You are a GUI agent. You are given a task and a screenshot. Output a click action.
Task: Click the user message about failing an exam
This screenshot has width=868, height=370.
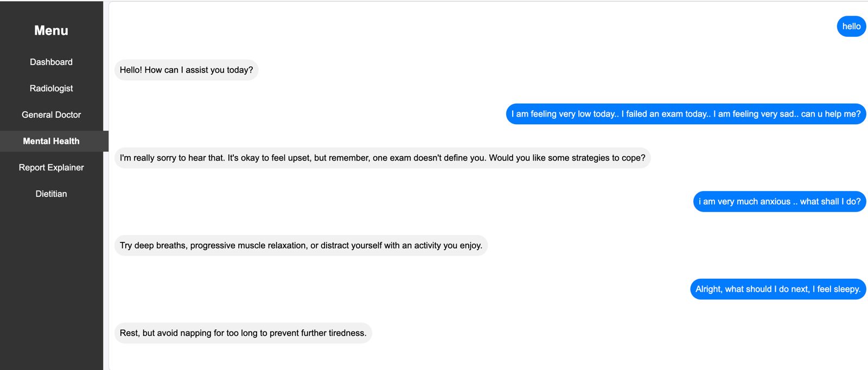pyautogui.click(x=686, y=114)
